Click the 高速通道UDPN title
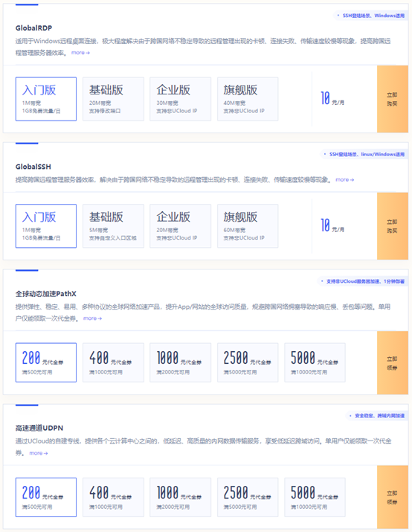412x532 pixels. pyautogui.click(x=39, y=428)
